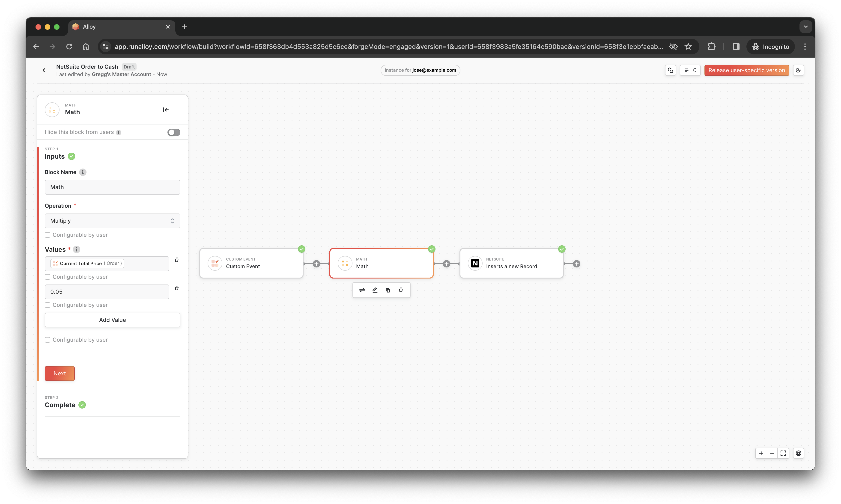Delete the 0.05 value
The width and height of the screenshot is (841, 504).
point(177,288)
